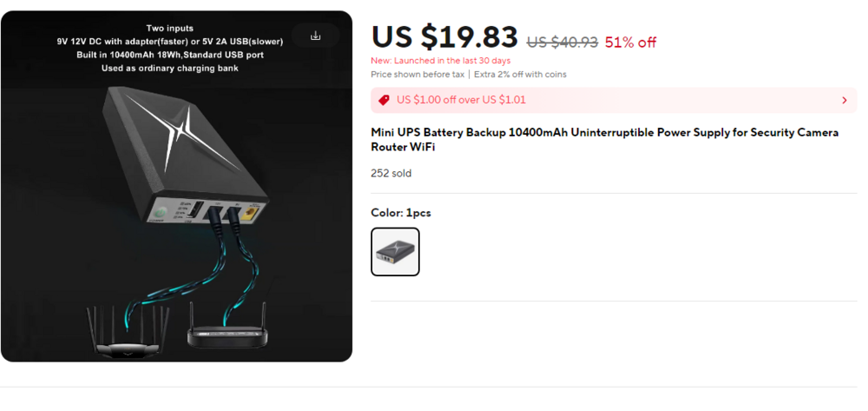The width and height of the screenshot is (868, 411).
Task: Click the crossed-out US $40.93 price
Action: pos(562,42)
